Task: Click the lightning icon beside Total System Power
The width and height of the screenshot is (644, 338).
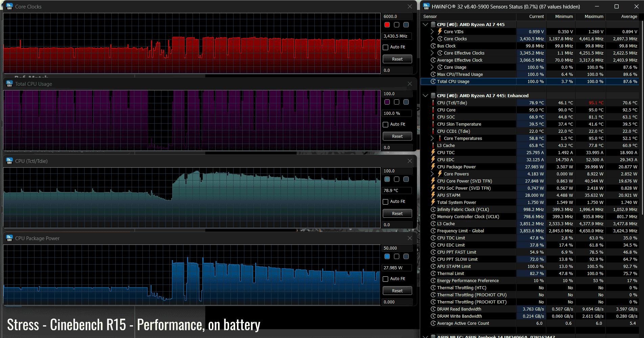Action: (433, 202)
